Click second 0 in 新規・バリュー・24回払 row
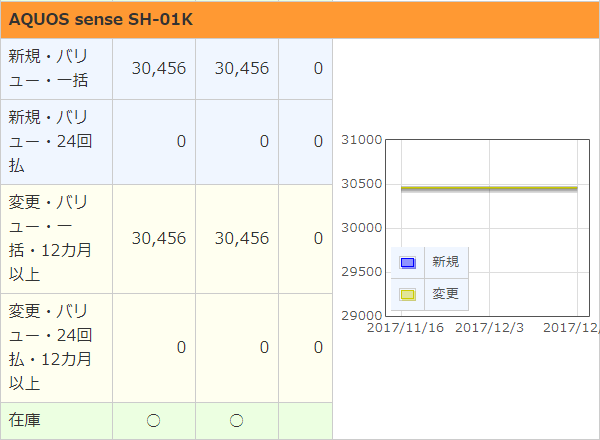Image resolution: width=600 pixels, height=440 pixels. (264, 142)
